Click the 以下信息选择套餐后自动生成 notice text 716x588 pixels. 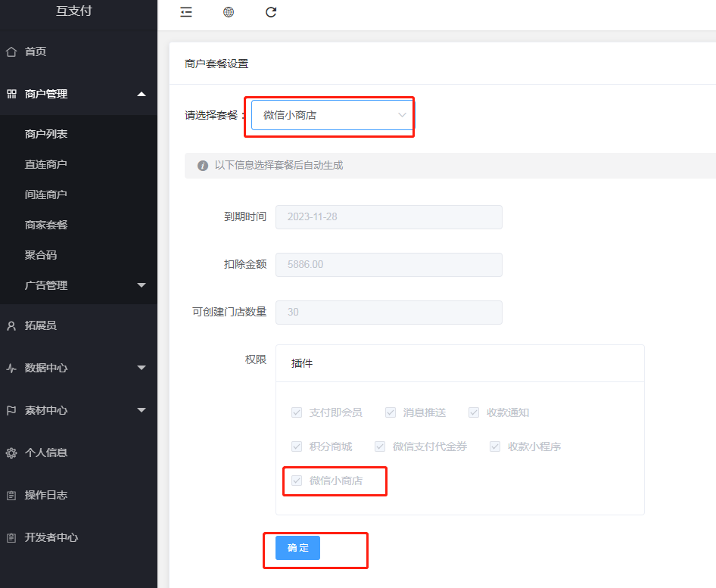[279, 165]
